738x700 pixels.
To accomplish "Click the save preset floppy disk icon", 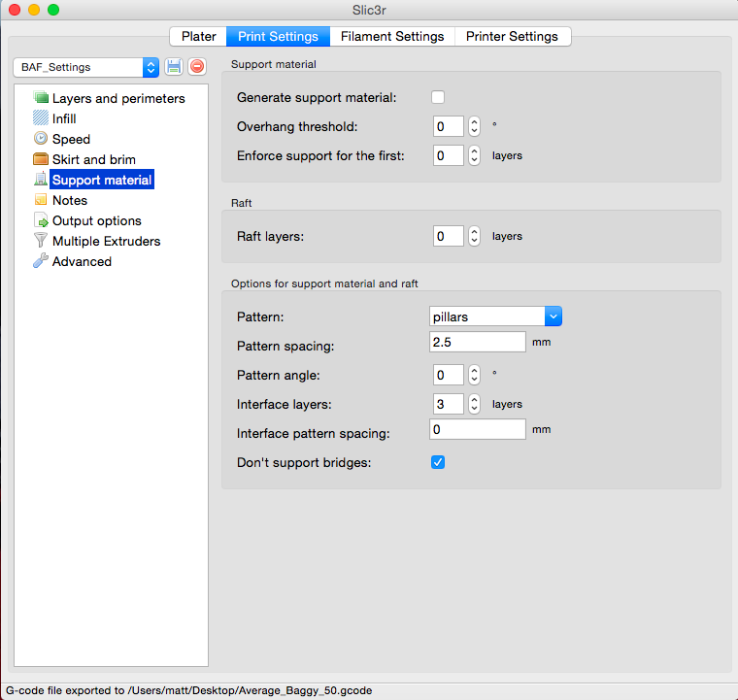I will coord(174,67).
